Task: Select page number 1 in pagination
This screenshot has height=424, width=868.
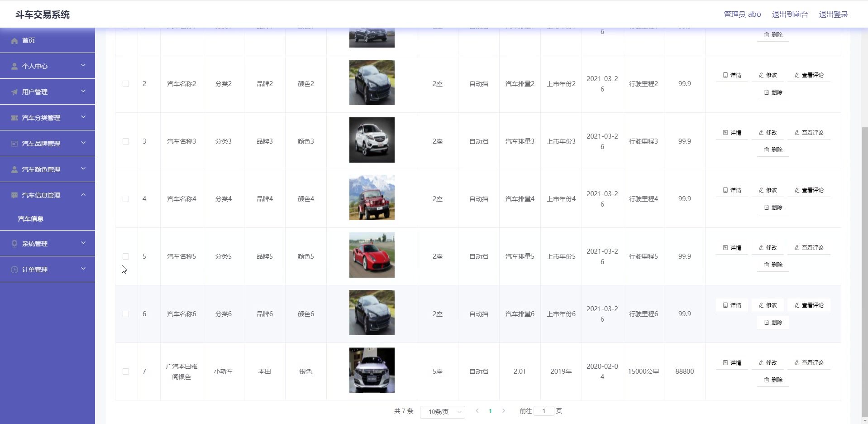Action: (490, 411)
